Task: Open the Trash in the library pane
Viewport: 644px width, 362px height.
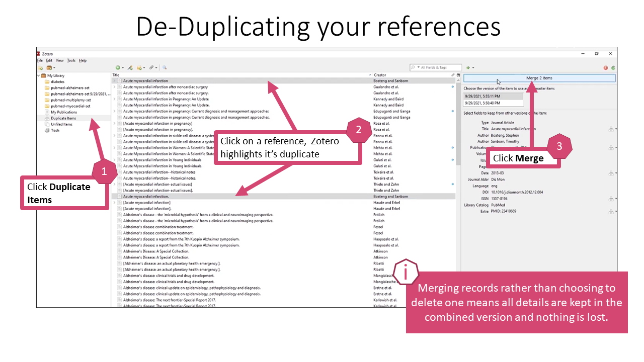Action: click(x=55, y=130)
